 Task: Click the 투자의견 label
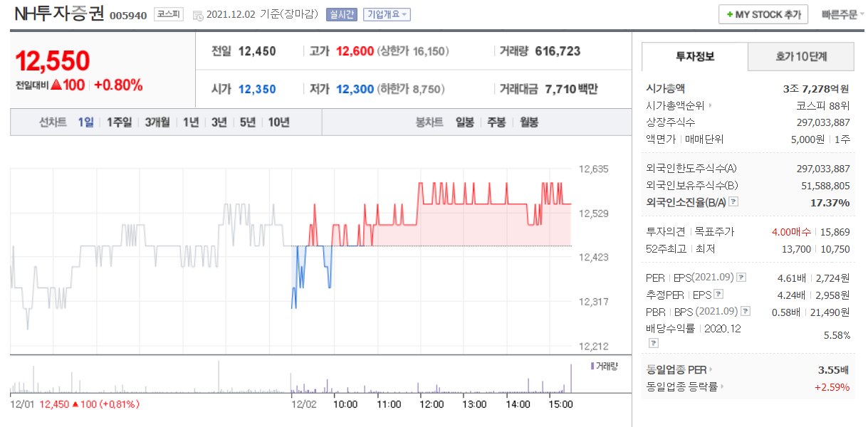pyautogui.click(x=666, y=232)
